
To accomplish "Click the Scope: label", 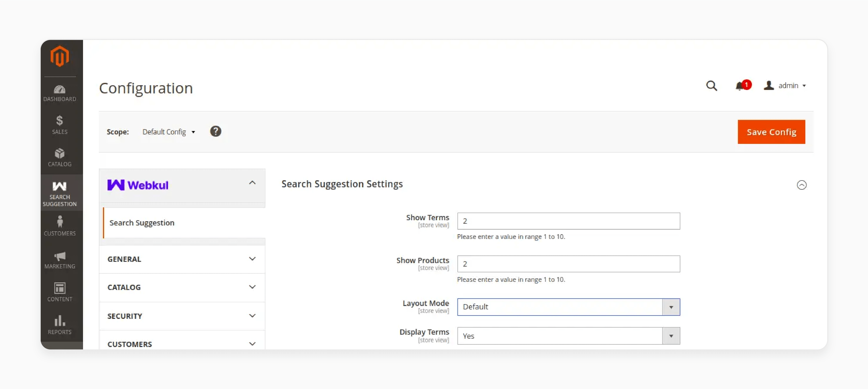I will (x=118, y=132).
